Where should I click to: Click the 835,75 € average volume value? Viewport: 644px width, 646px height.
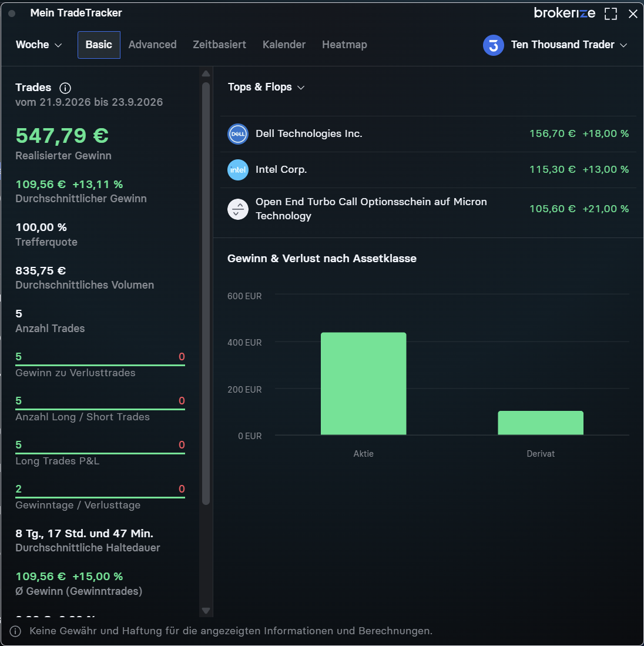pos(41,270)
